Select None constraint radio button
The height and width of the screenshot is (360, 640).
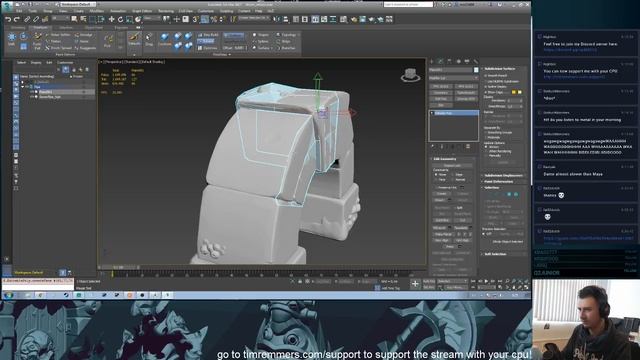click(436, 175)
